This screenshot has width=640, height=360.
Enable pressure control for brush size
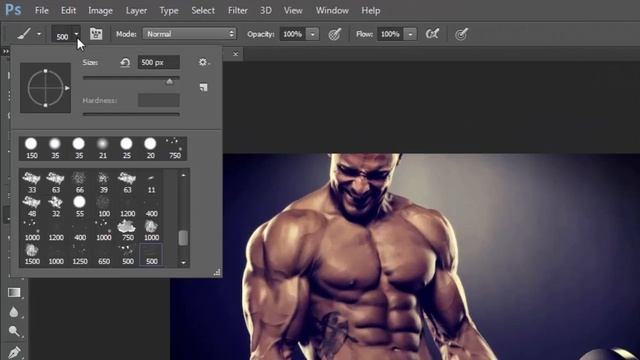[x=461, y=34]
